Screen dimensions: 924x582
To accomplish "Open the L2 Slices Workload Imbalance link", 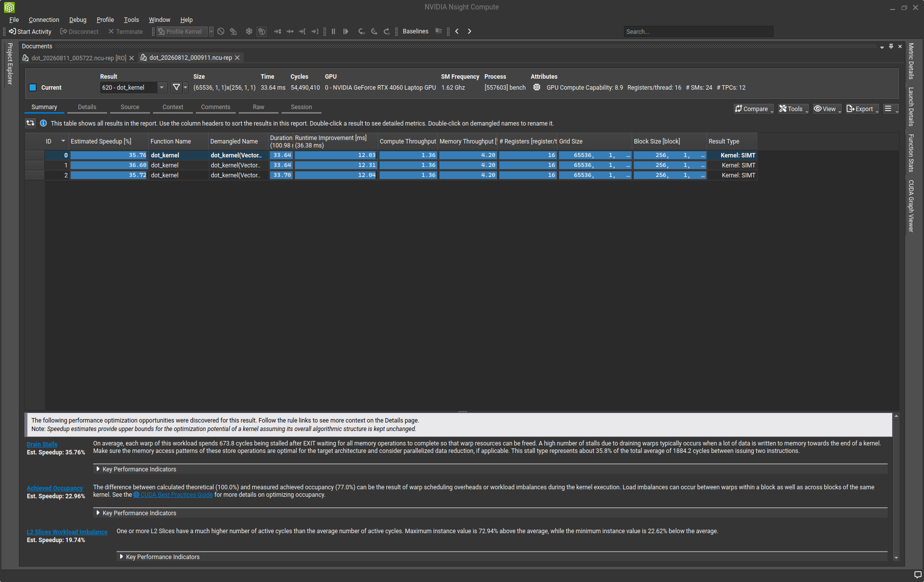I will (x=67, y=532).
